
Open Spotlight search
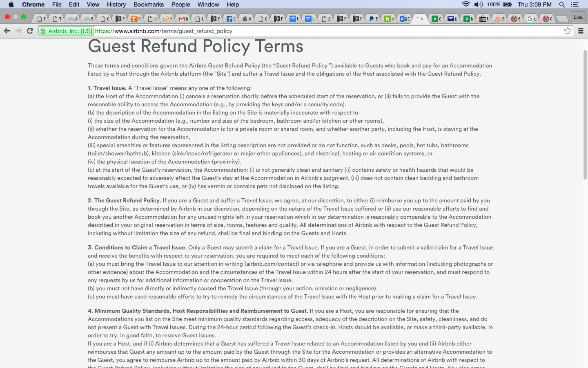pos(562,4)
